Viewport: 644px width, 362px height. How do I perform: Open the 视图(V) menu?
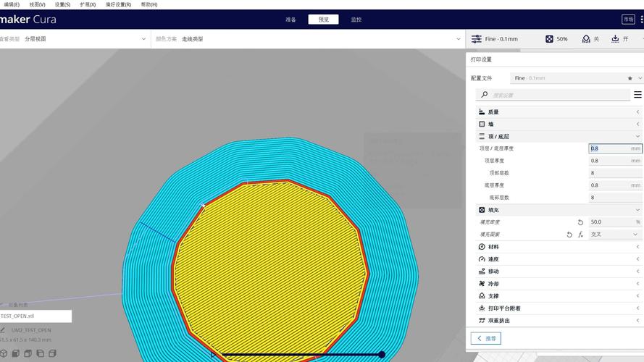(38, 4)
